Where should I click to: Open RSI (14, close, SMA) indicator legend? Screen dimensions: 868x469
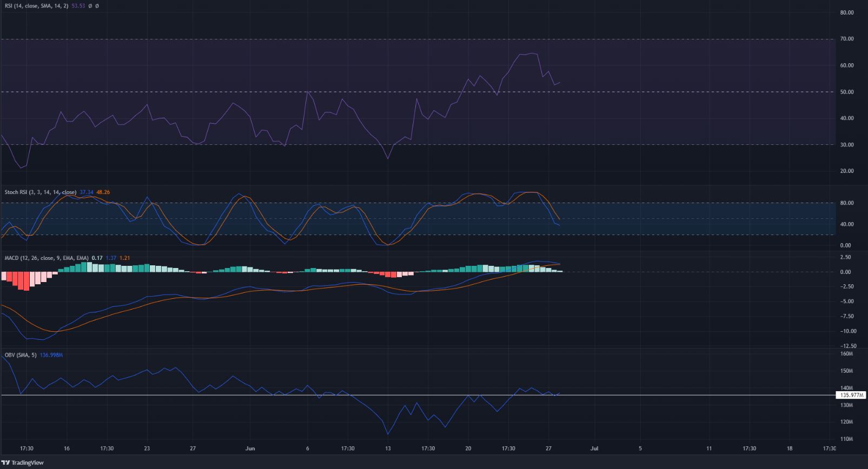36,6
